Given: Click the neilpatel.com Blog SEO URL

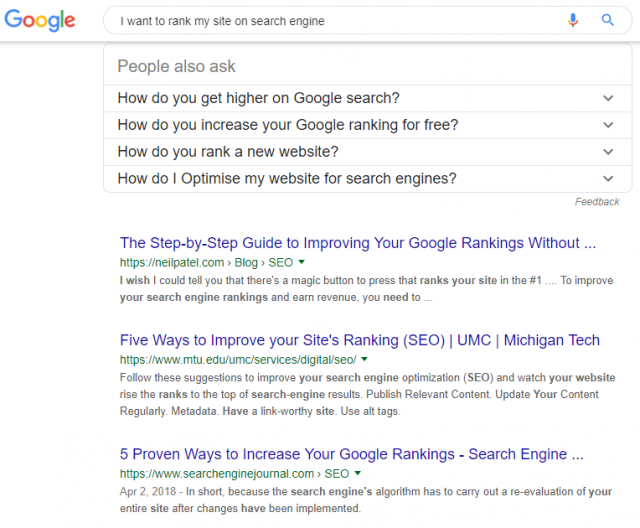Looking at the screenshot, I should [206, 262].
